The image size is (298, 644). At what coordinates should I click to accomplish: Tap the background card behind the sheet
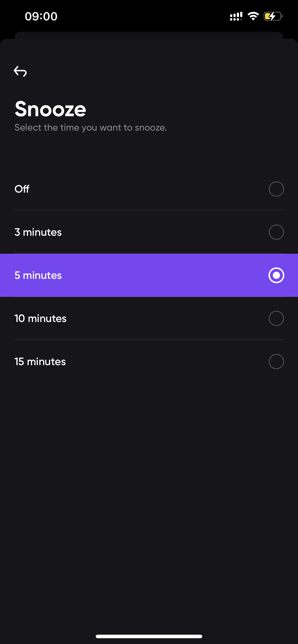[149, 35]
